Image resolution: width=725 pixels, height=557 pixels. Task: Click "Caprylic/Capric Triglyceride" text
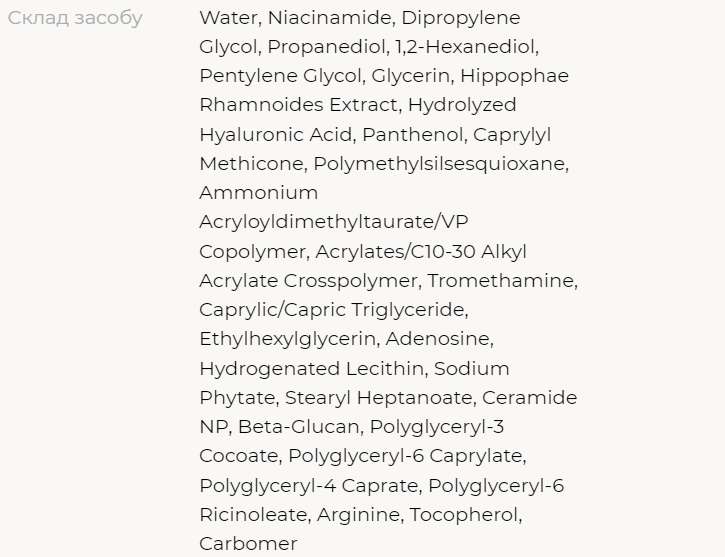332,310
